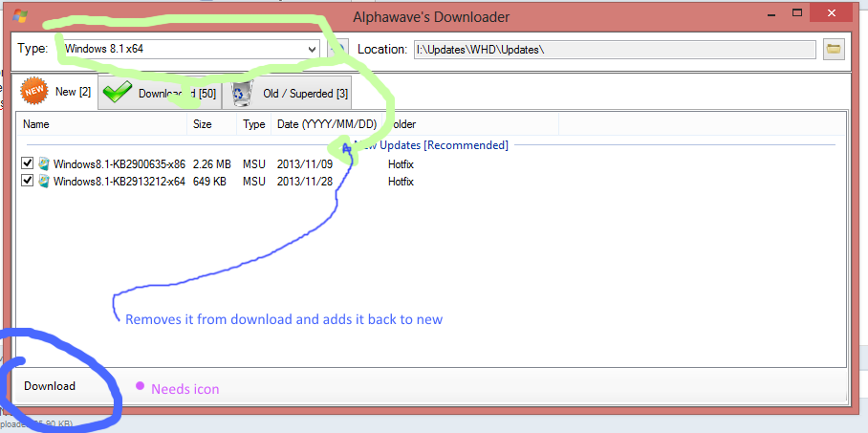Click recycle bin icon on Old tab
The height and width of the screenshot is (433, 868).
[x=242, y=93]
